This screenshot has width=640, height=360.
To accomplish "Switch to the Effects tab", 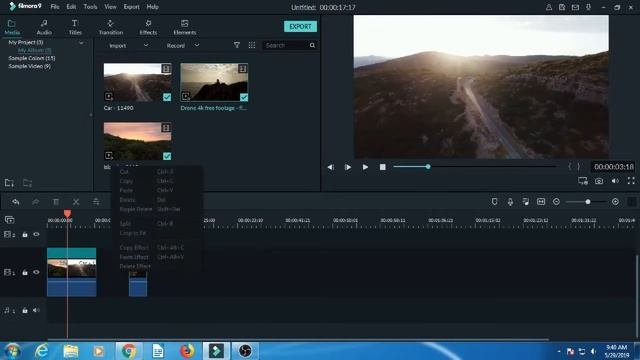I will coord(148,27).
